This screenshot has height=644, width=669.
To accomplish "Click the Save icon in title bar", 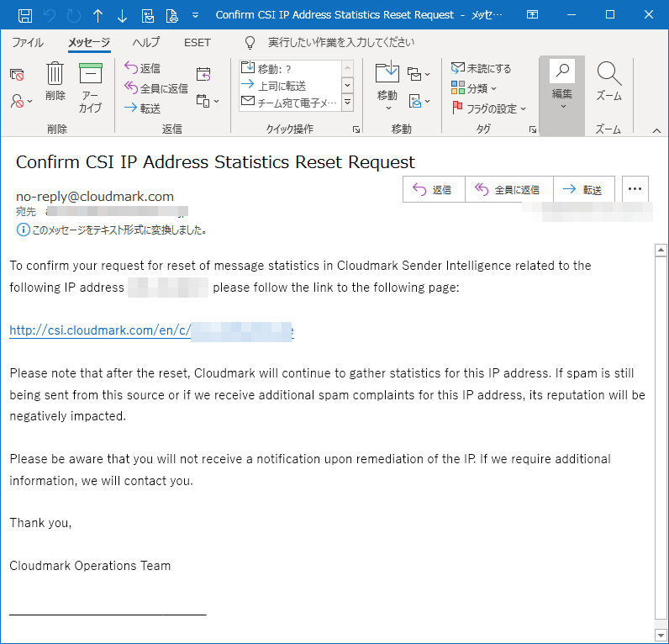I will click(x=25, y=16).
